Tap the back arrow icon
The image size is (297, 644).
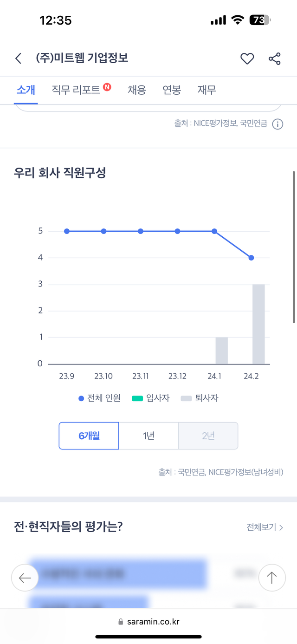pyautogui.click(x=19, y=59)
